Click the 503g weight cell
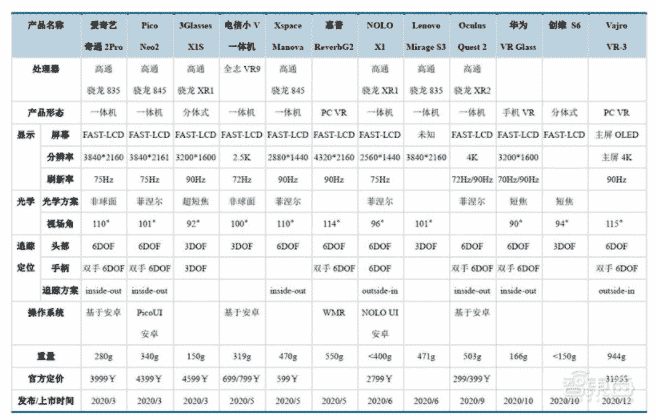This screenshot has height=420, width=656. 472,356
